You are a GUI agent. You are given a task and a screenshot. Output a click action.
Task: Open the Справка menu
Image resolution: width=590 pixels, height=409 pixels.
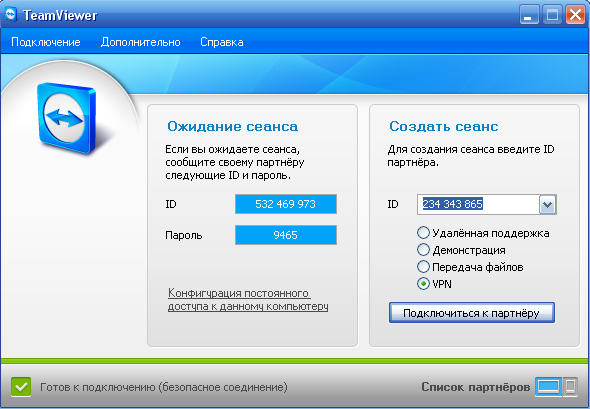click(222, 42)
